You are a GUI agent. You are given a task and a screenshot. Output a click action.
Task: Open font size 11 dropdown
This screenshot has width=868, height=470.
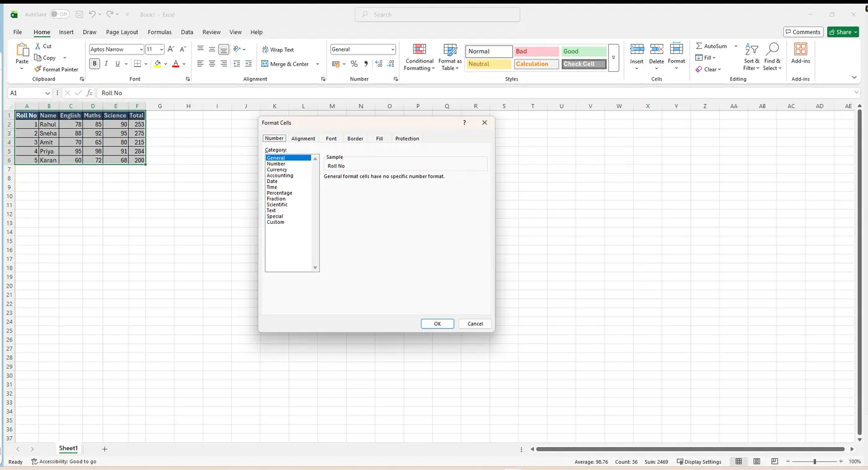[162, 50]
